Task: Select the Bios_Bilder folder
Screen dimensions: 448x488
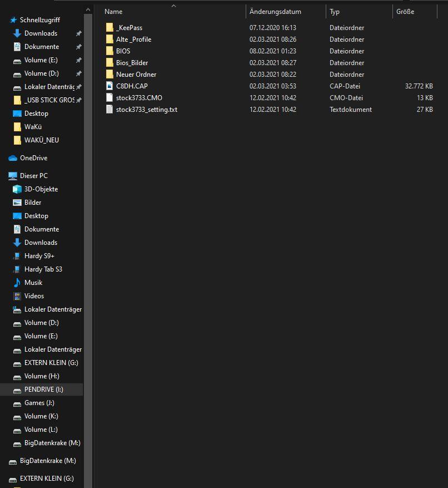Action: pos(132,63)
